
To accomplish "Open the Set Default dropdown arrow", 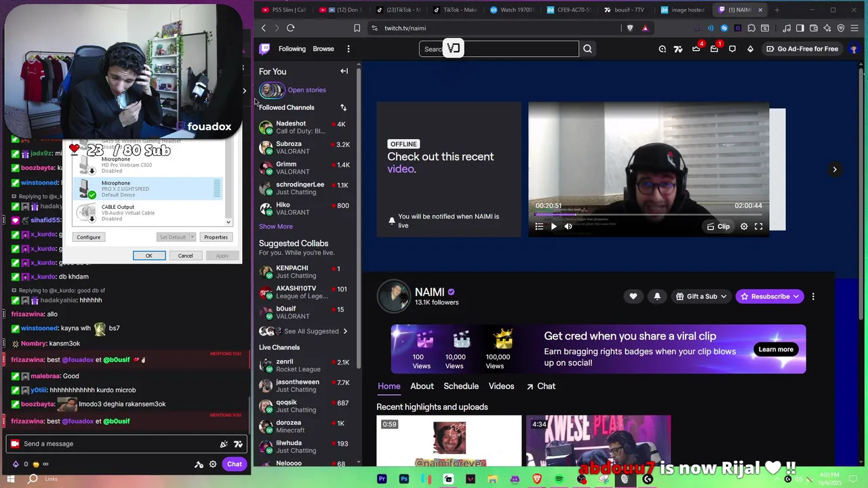I will pos(193,237).
